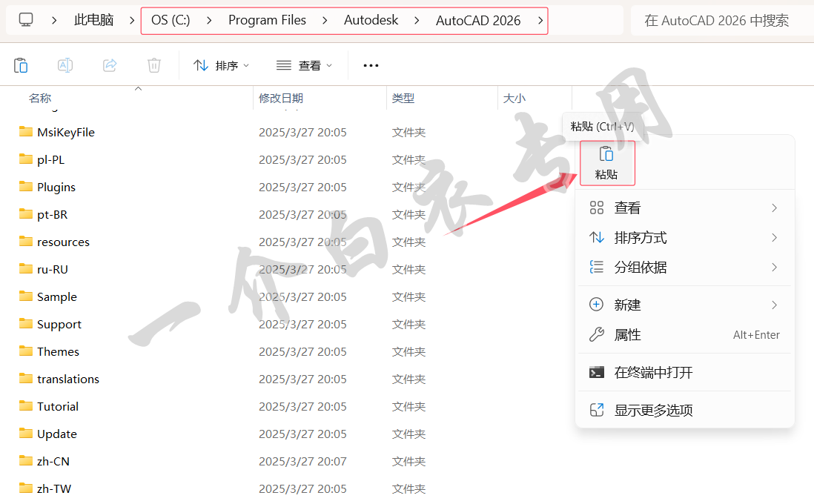
Task: Select the Support folder name
Action: [59, 325]
